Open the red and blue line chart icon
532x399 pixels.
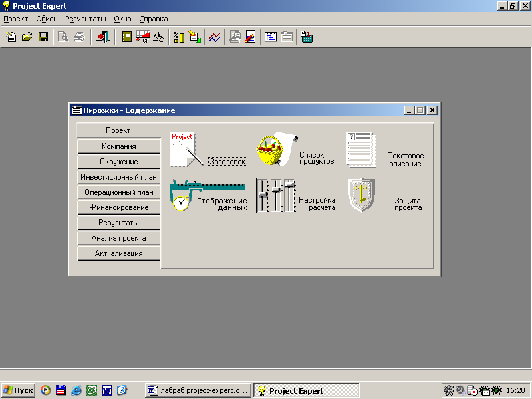(215, 37)
